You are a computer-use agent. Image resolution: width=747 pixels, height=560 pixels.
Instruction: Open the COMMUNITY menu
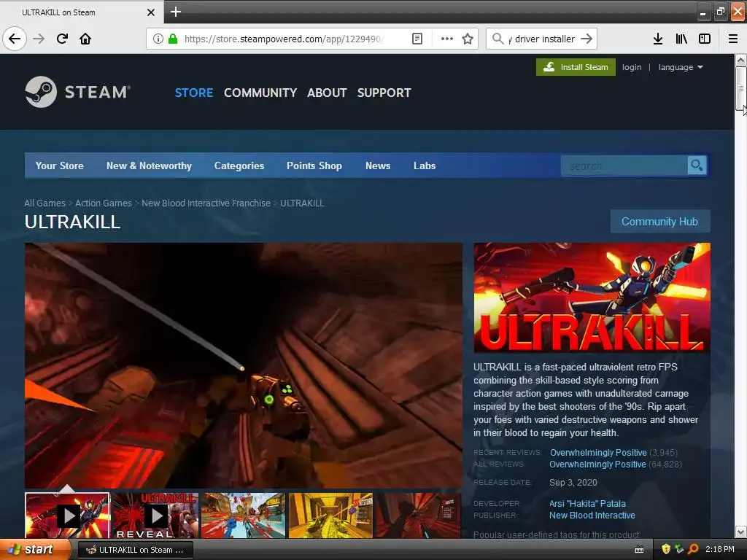(x=260, y=93)
